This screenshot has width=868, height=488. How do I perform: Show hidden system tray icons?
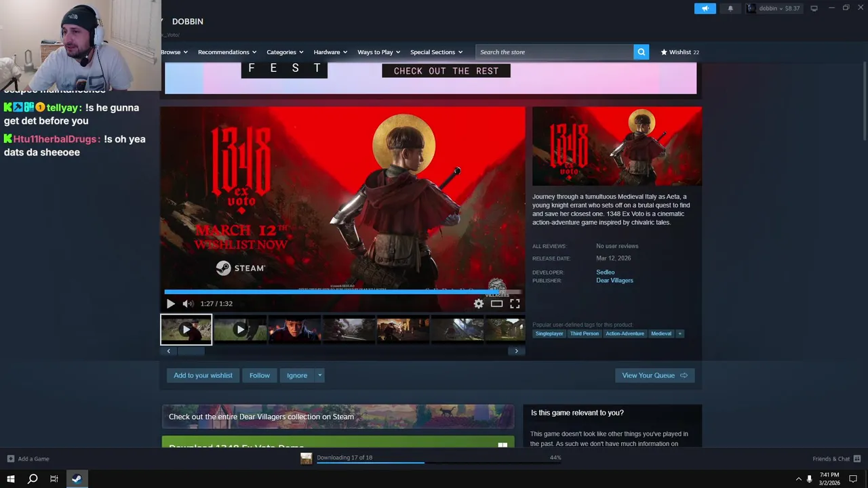[798, 479]
